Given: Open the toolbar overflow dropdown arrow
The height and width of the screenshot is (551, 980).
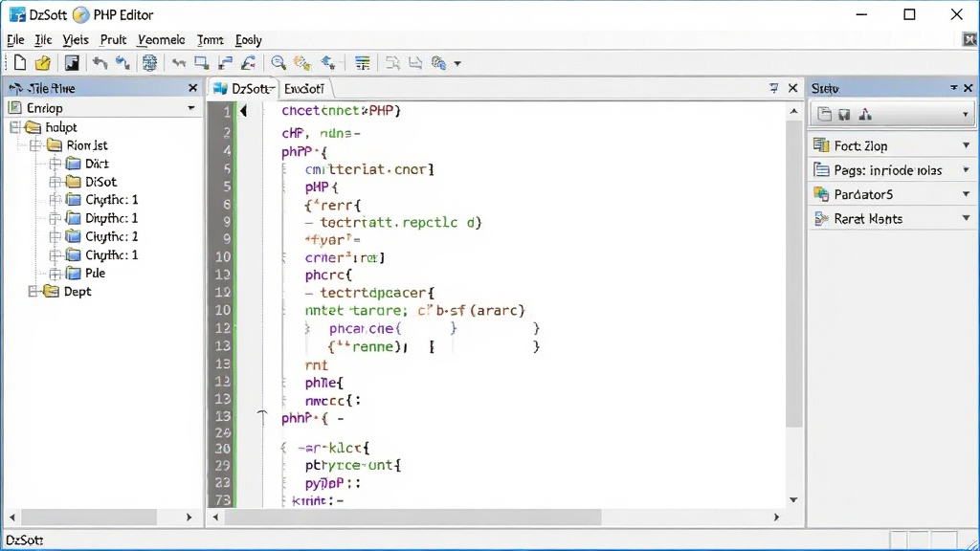Looking at the screenshot, I should coord(457,64).
